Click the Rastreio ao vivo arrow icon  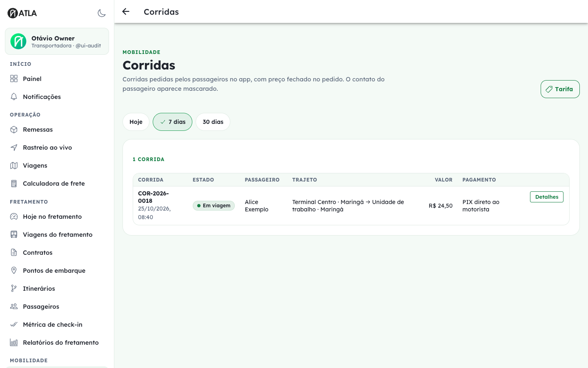tap(14, 147)
